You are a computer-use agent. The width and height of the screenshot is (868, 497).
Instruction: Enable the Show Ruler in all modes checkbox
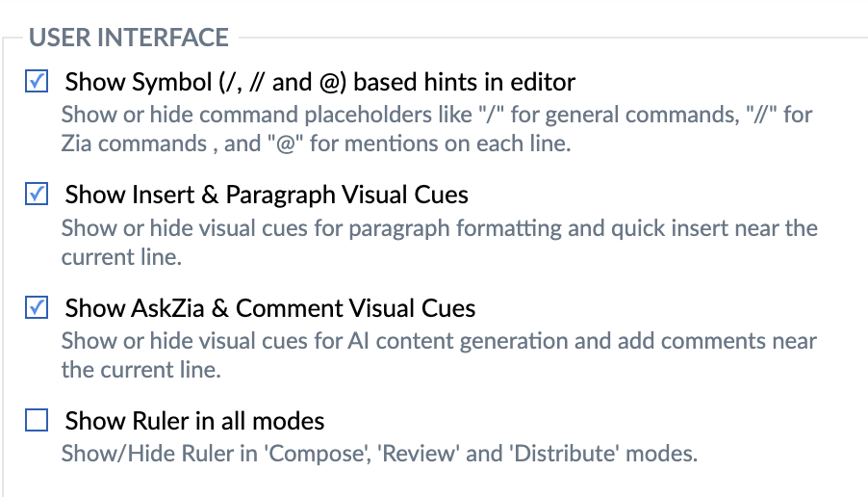37,420
